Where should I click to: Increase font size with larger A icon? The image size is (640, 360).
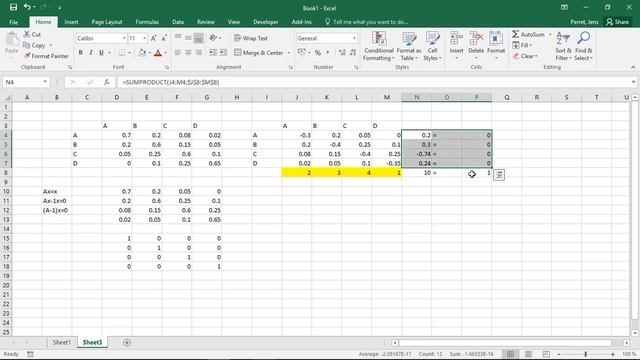tap(154, 38)
